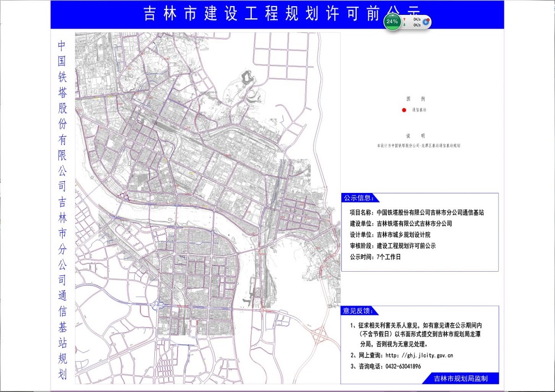Click the 吉林市规划局监制 footer label
Screen dimensions: 555x392
(461, 379)
